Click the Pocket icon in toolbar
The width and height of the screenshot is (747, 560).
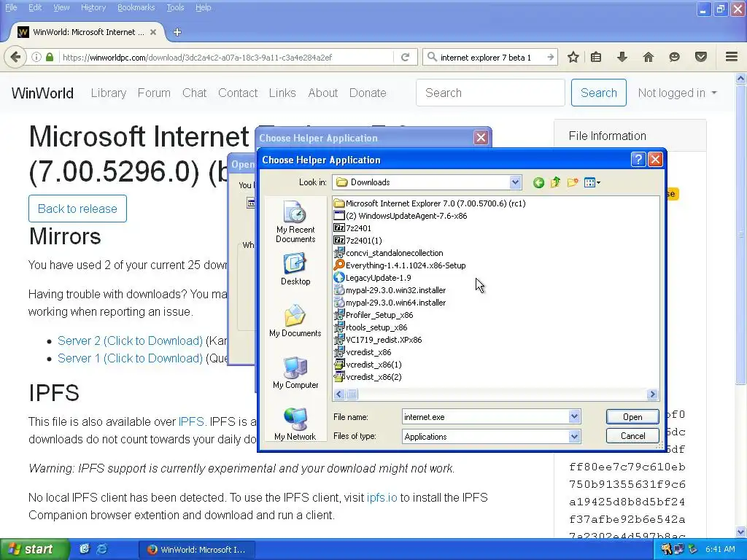(x=700, y=57)
